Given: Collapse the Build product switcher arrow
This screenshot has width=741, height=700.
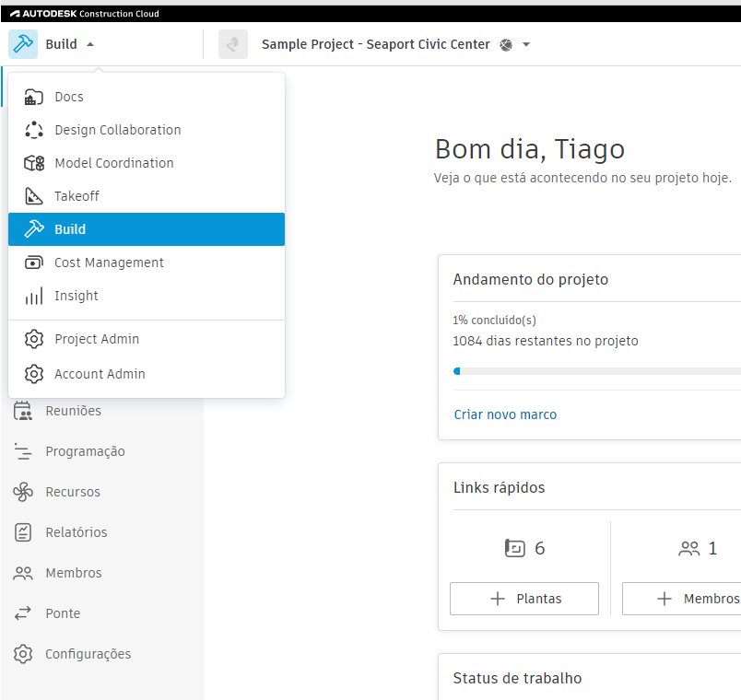Looking at the screenshot, I should (x=89, y=44).
